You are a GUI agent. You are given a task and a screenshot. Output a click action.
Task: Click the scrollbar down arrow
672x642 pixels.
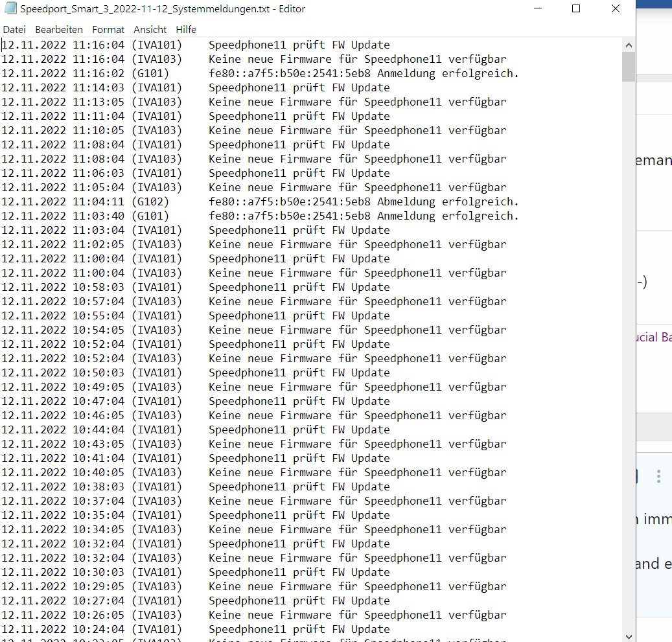coord(629,636)
